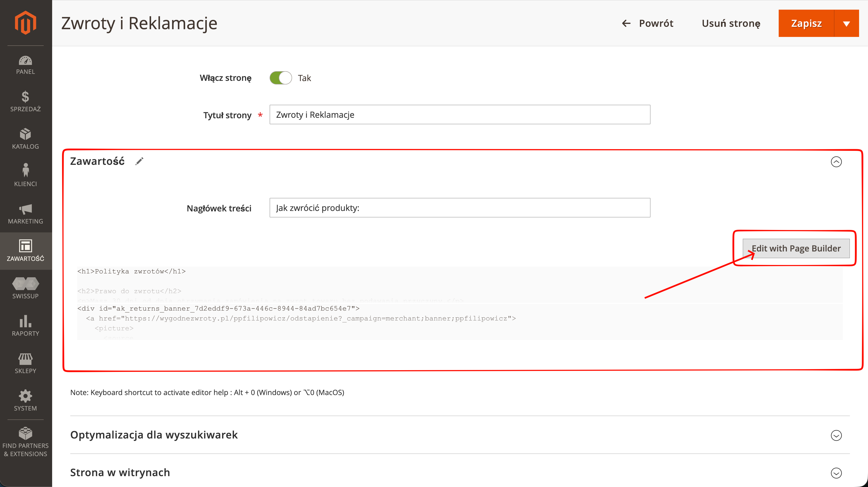Open the Zapisz save options dropdown
The image size is (868, 487).
846,23
